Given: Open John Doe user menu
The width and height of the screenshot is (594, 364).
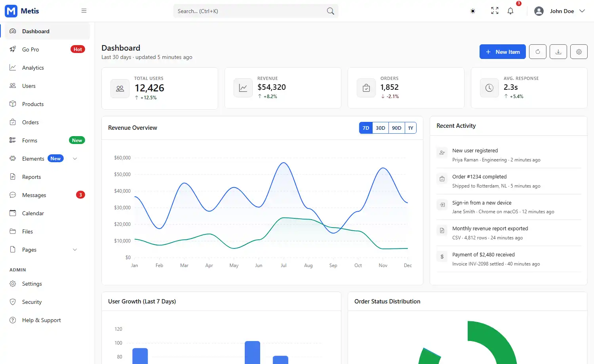Looking at the screenshot, I should click(560, 11).
